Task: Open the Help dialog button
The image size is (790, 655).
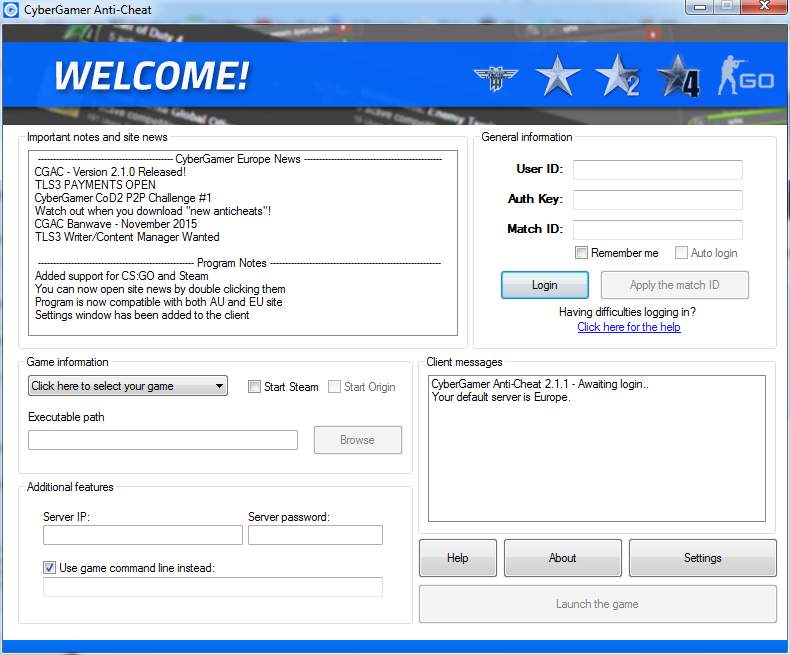Action: (457, 558)
